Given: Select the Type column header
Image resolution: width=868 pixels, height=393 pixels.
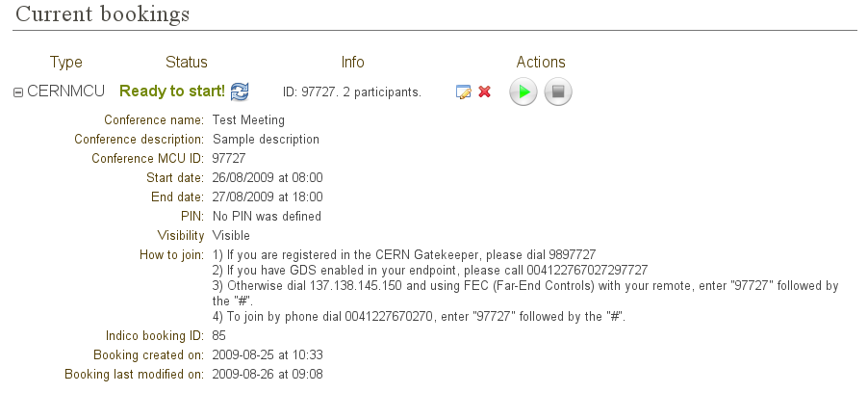Looking at the screenshot, I should 65,62.
